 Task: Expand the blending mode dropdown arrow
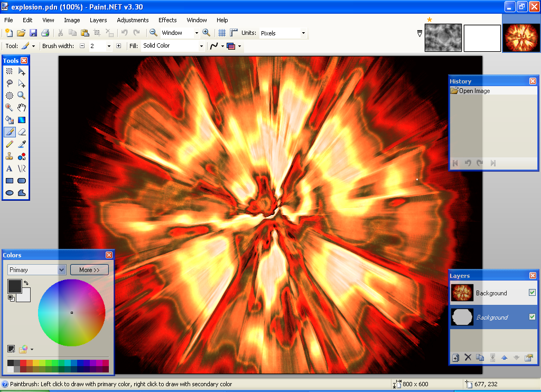[239, 46]
